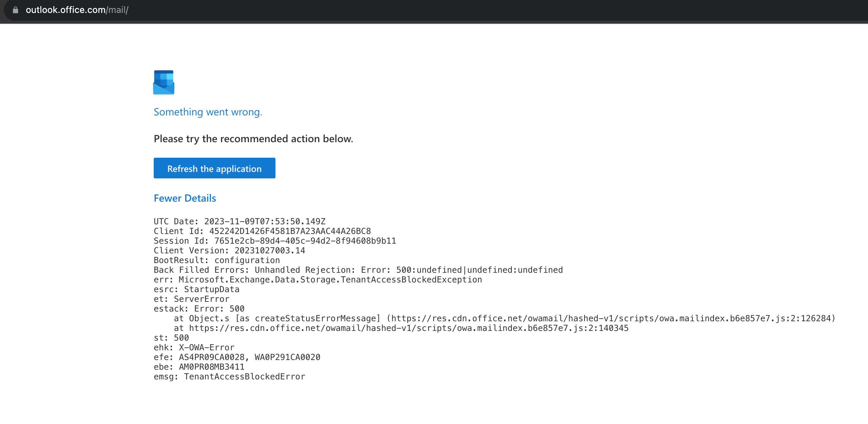Click the Session Id line
Screen dimensions: 868x424
[275, 241]
